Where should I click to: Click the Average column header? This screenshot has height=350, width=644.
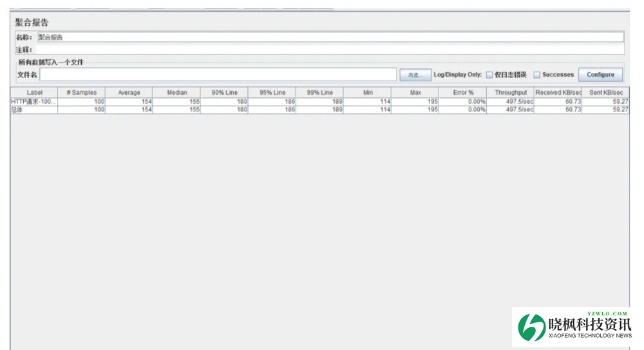[x=129, y=93]
